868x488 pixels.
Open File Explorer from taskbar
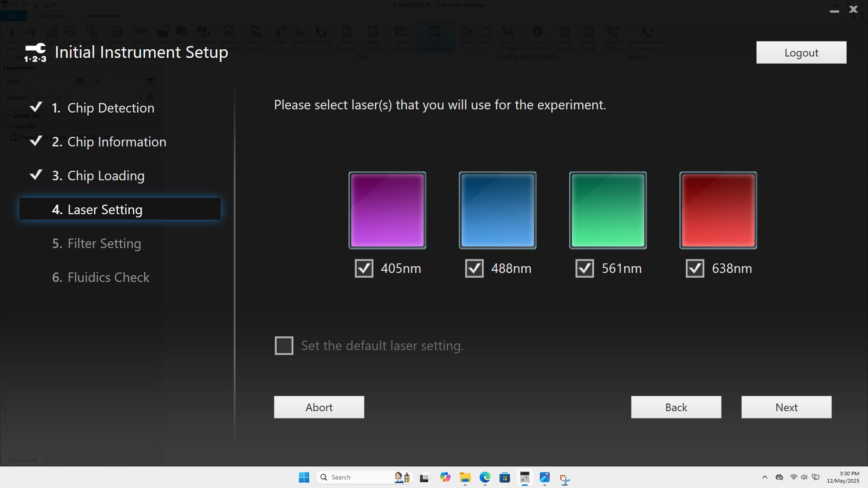tap(465, 477)
